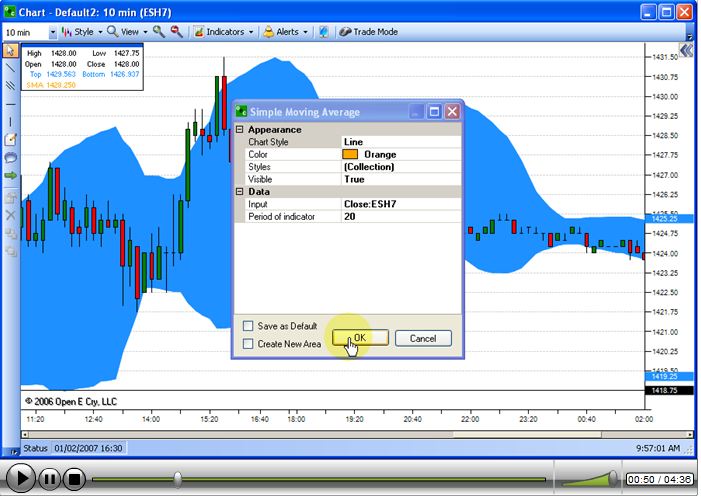
Task: Select the Styles (Collection) property row
Action: (353, 167)
